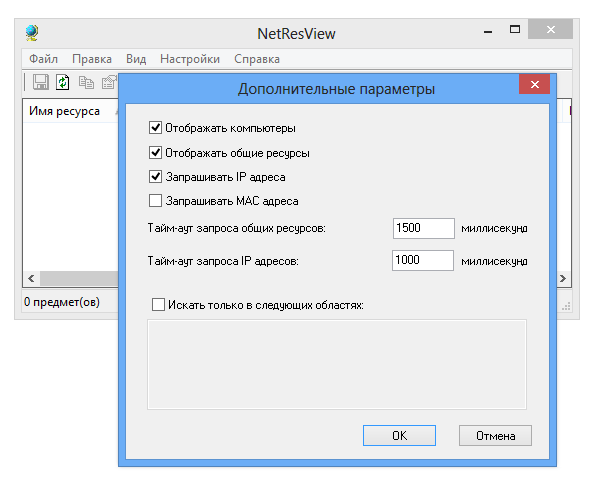Click the label Тайм-аут запроса IP адресов

[223, 261]
